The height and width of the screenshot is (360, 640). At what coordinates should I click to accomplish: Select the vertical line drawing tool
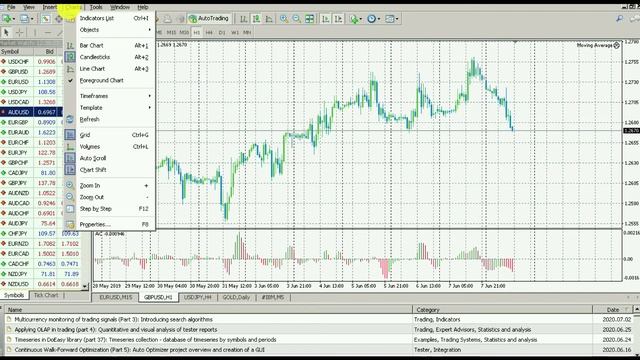35,33
